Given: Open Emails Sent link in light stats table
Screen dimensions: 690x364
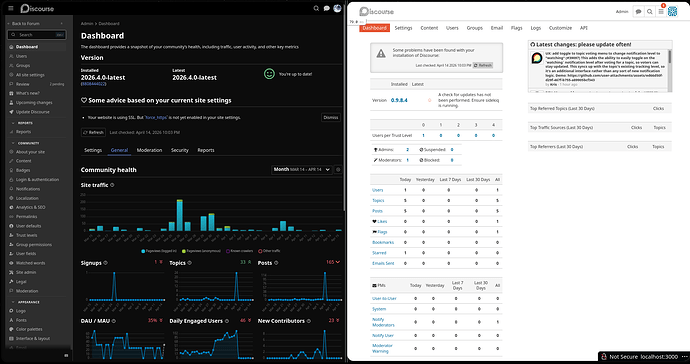Looking at the screenshot, I should (383, 263).
